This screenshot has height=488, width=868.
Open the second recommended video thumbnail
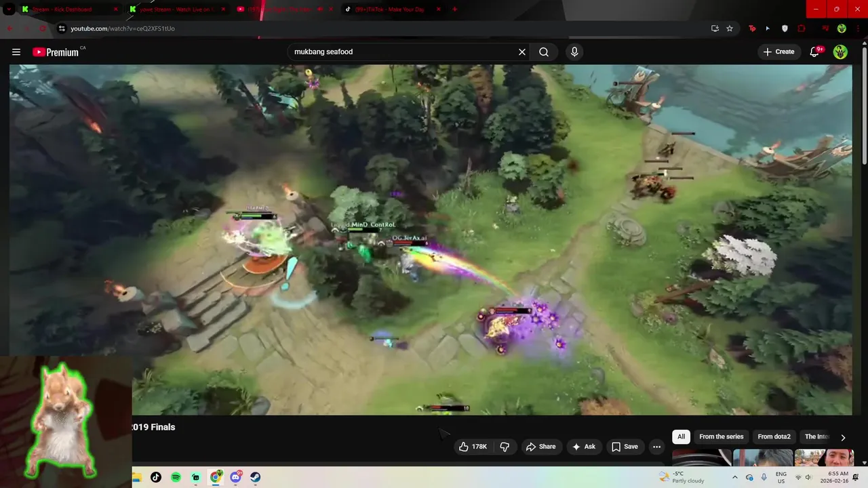click(763, 457)
